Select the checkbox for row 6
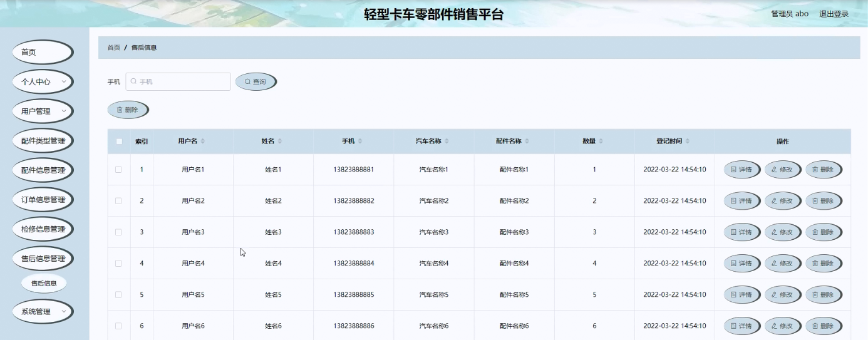 tap(118, 326)
